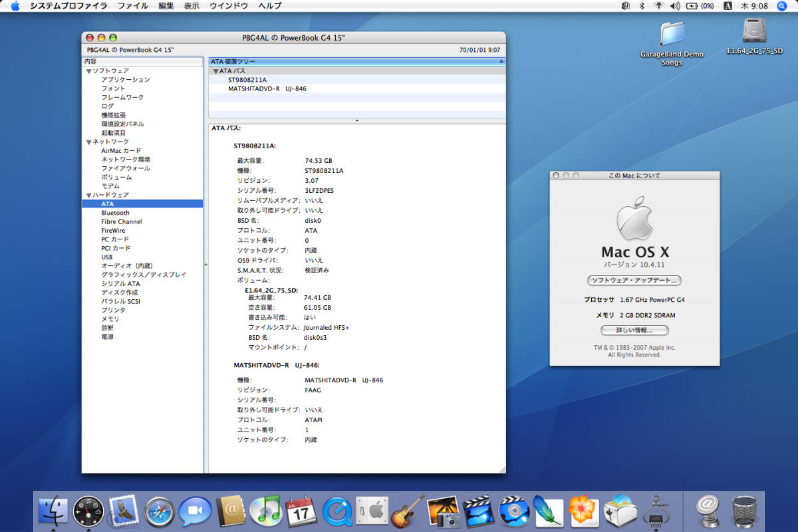Select USB in the sidebar
Screen dimensions: 798x532
[106, 257]
